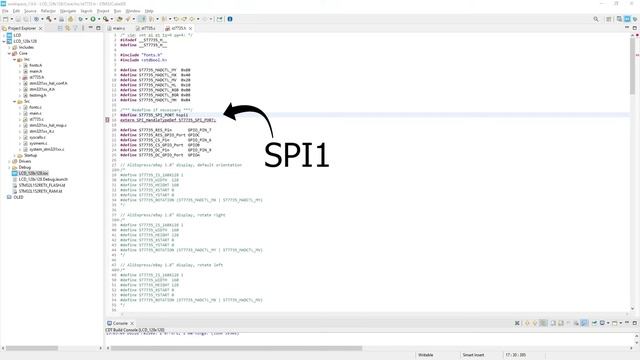Minimize the editor area

click(x=627, y=28)
